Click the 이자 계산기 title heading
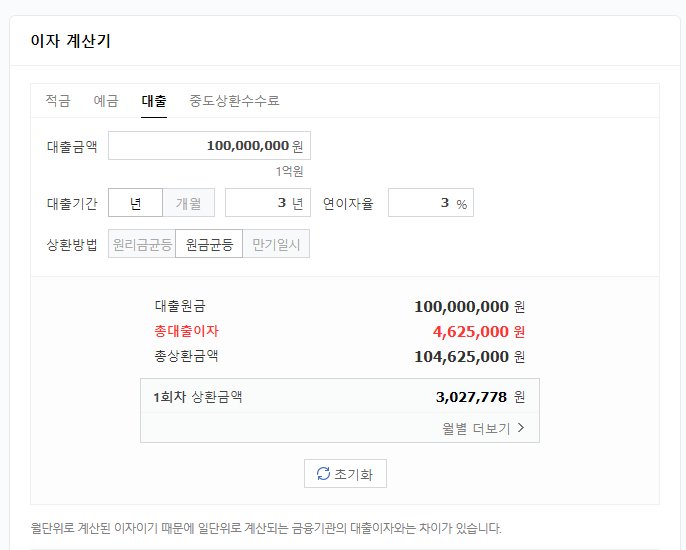Viewport: 686px width, 550px height. (x=70, y=41)
